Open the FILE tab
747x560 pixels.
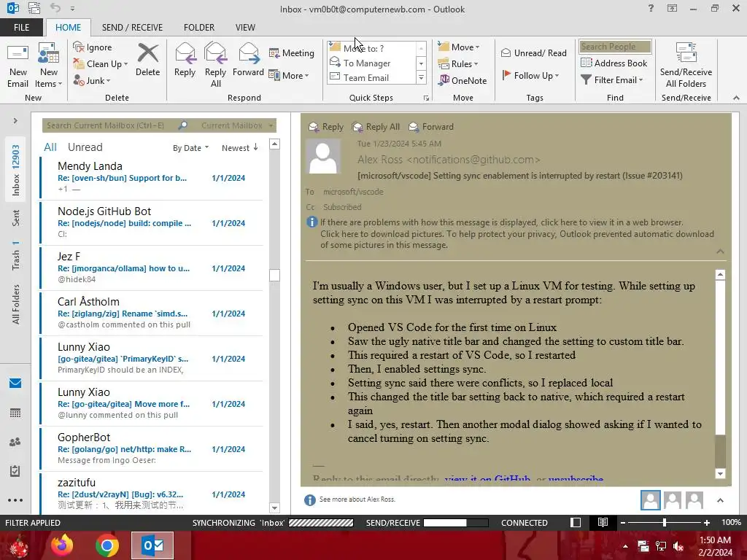click(21, 28)
